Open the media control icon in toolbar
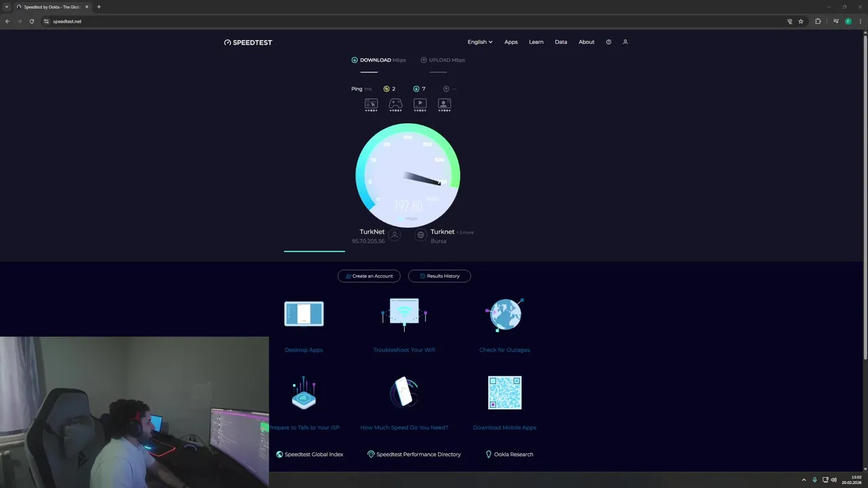 (836, 21)
